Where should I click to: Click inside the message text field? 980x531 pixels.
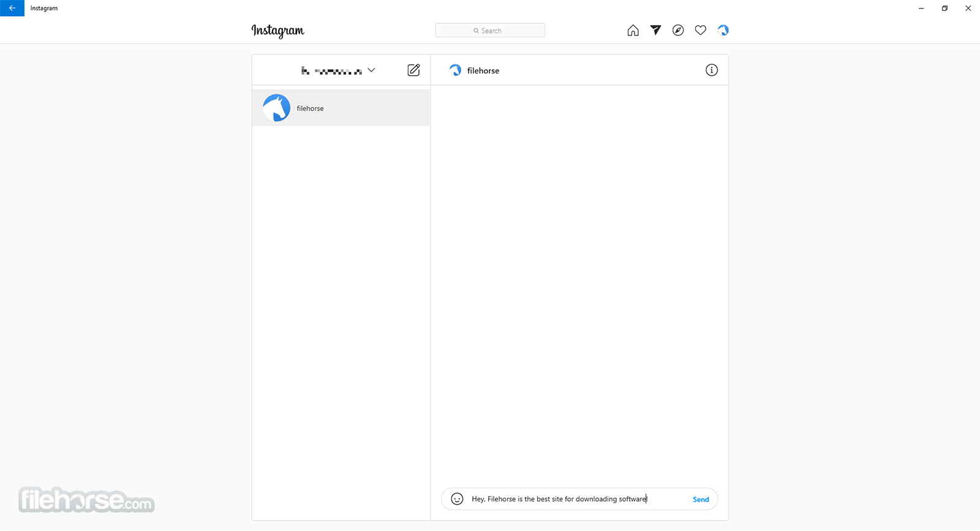point(579,499)
